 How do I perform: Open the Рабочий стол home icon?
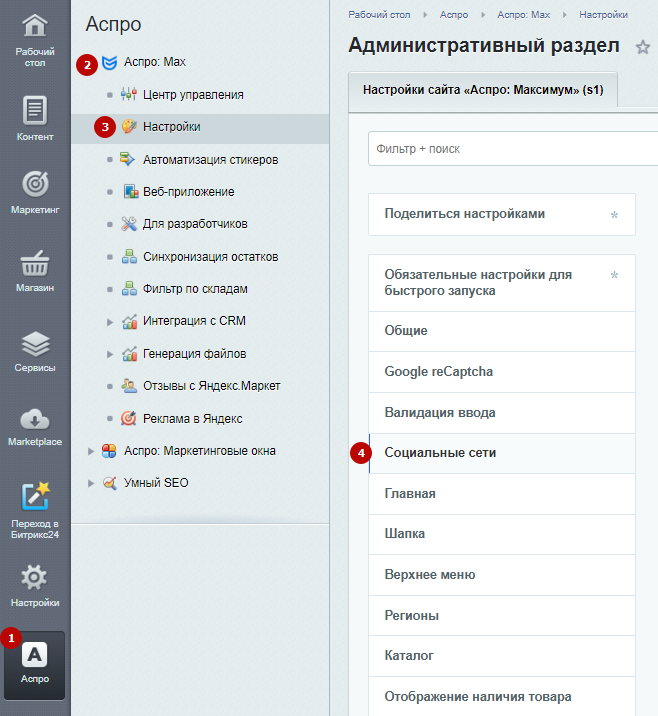tap(35, 25)
